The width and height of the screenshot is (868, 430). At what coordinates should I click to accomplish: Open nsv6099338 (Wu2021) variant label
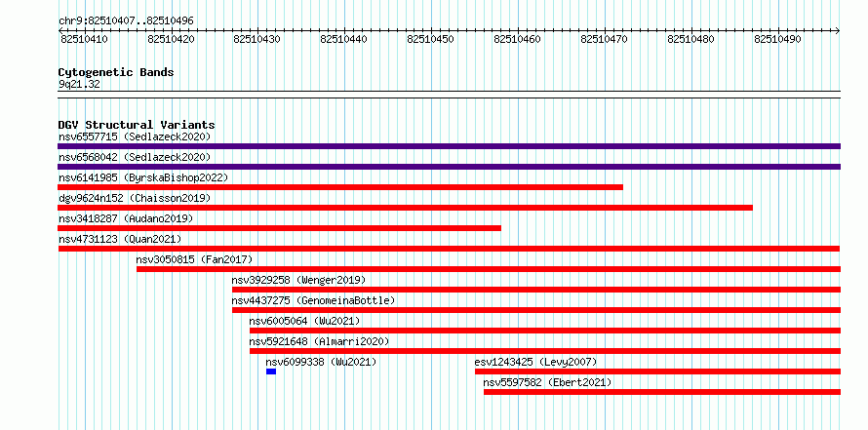321,362
